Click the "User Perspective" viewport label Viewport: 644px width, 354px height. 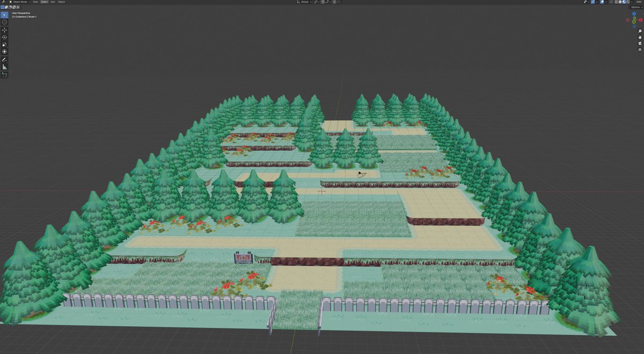[x=20, y=13]
